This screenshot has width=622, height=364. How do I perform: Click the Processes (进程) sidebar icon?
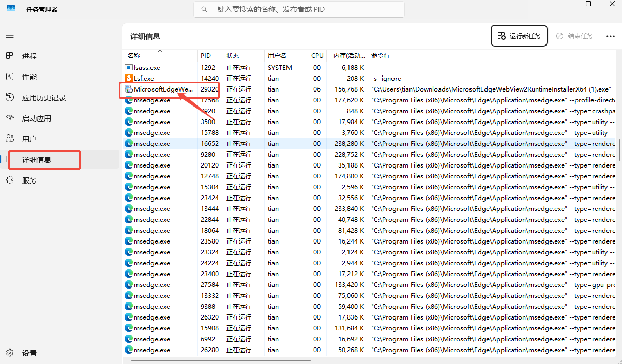[x=10, y=56]
